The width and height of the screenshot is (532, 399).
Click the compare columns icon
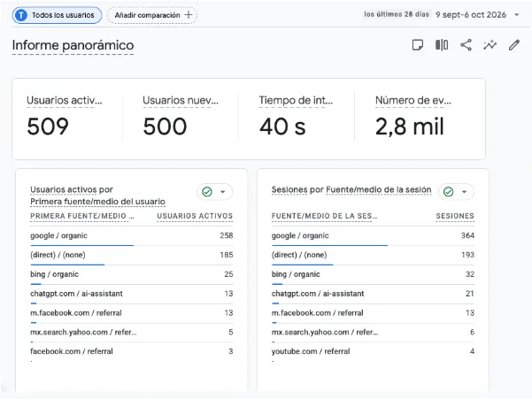coord(442,45)
